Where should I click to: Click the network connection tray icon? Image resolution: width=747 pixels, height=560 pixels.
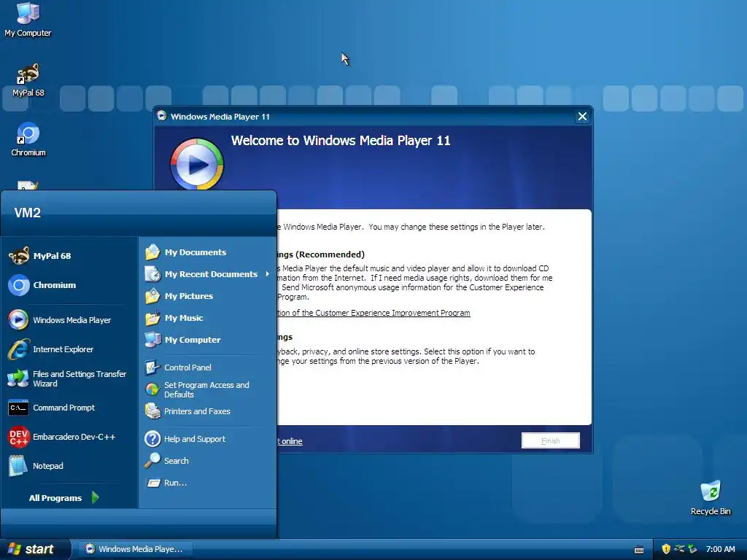coord(679,549)
